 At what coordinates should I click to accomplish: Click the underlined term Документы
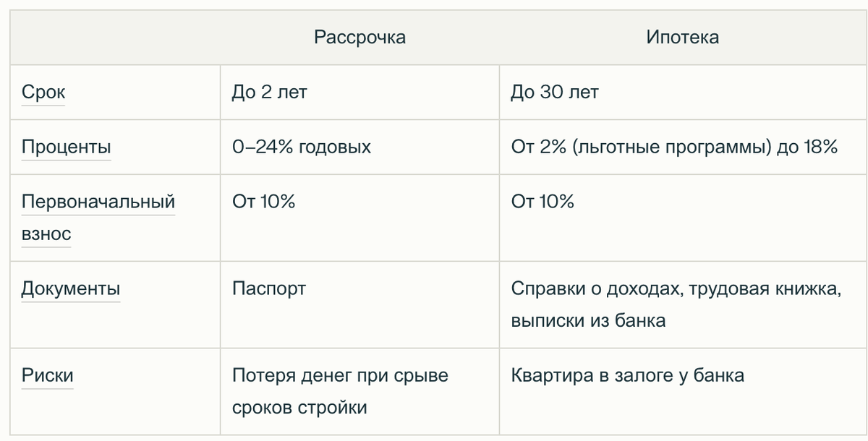[70, 289]
